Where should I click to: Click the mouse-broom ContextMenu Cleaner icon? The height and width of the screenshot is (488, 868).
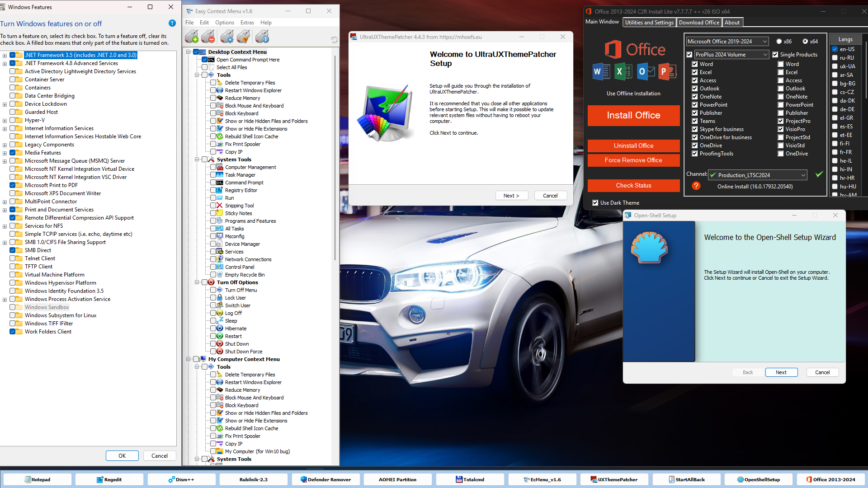coord(244,36)
